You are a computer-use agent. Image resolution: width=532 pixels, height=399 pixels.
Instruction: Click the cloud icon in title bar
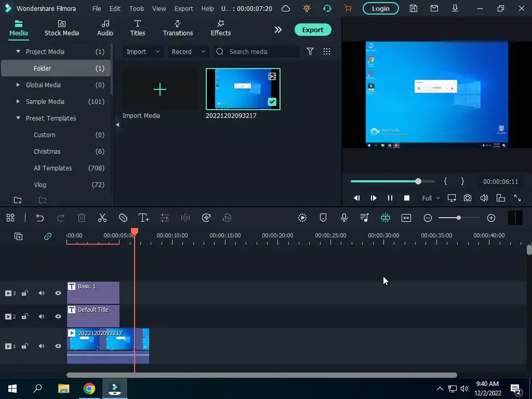pyautogui.click(x=286, y=8)
